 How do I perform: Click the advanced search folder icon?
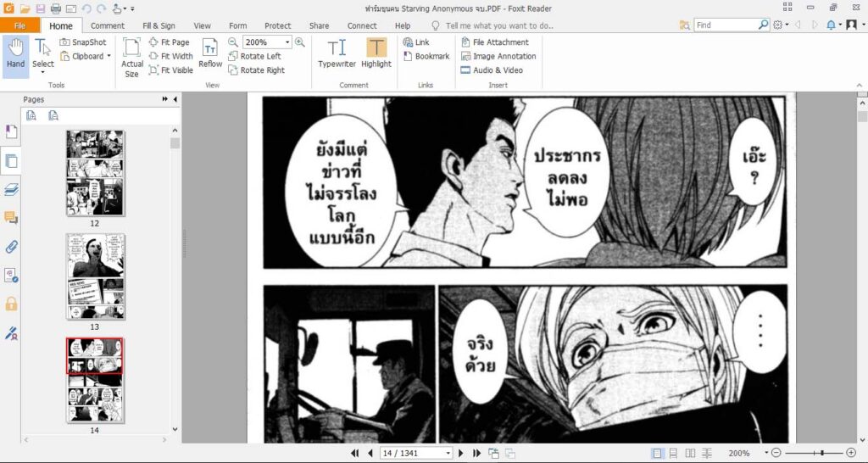tap(685, 25)
